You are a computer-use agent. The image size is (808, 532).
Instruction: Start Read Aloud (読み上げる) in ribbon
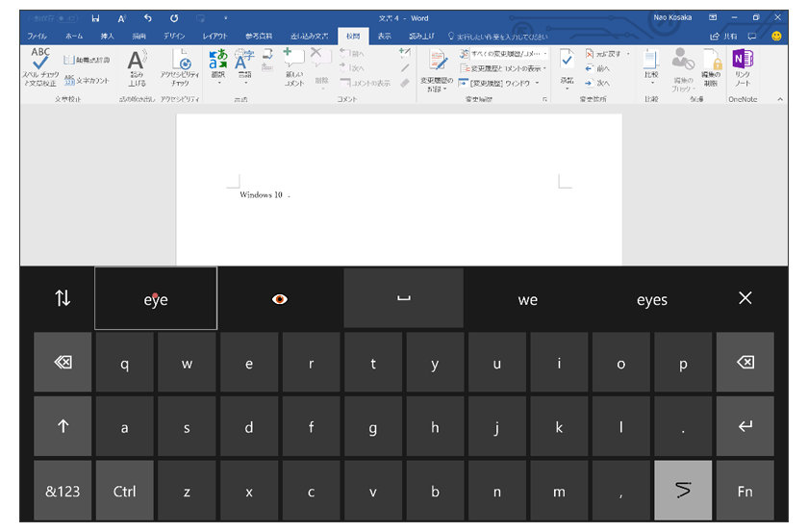[137, 68]
